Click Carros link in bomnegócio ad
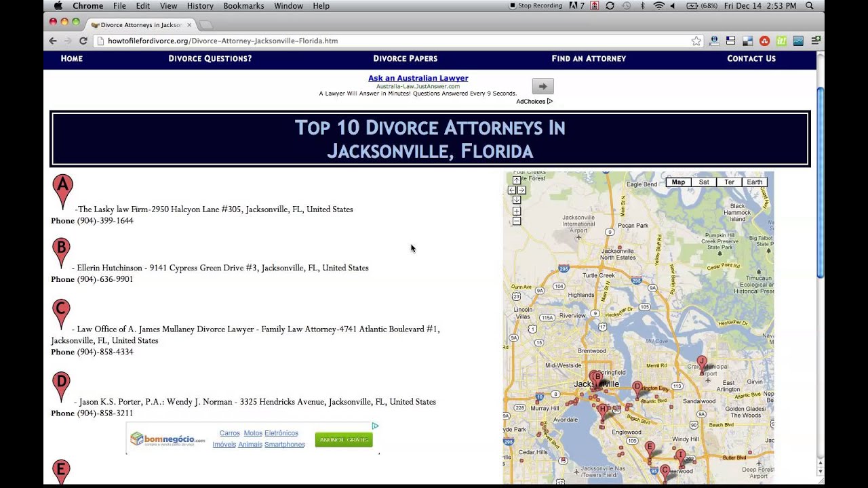Screen dimensions: 868x488 229,433
